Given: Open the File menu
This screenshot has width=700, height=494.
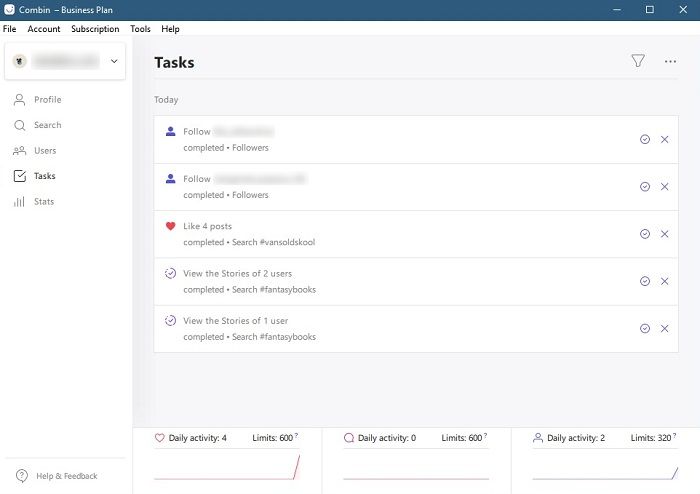Looking at the screenshot, I should coord(9,29).
